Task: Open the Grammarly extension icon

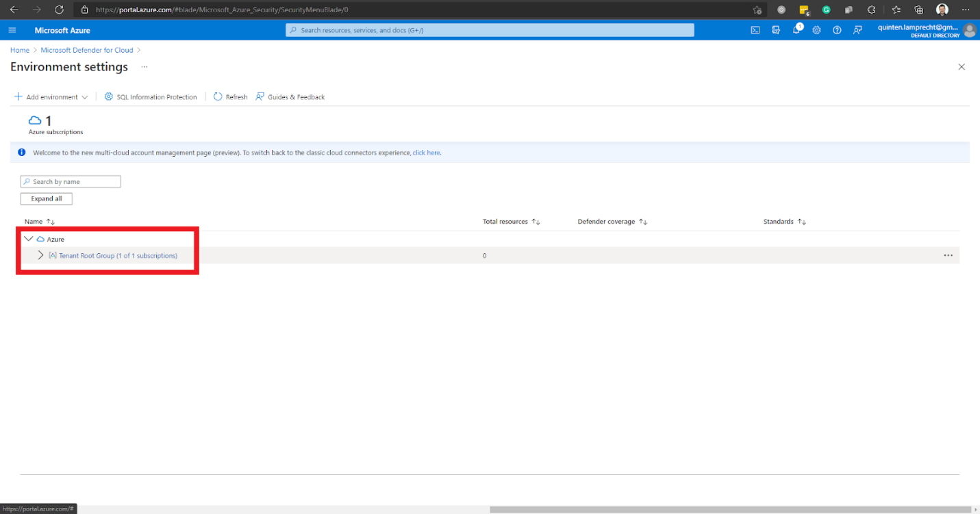Action: (x=827, y=10)
